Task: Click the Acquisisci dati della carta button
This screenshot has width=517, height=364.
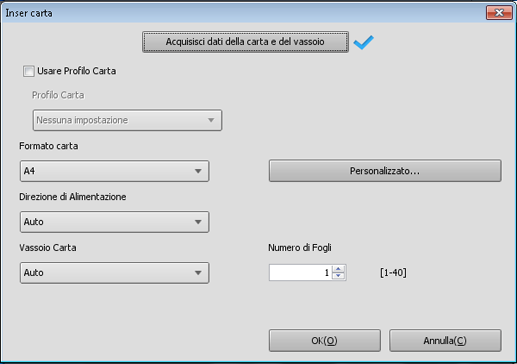Action: pos(245,42)
